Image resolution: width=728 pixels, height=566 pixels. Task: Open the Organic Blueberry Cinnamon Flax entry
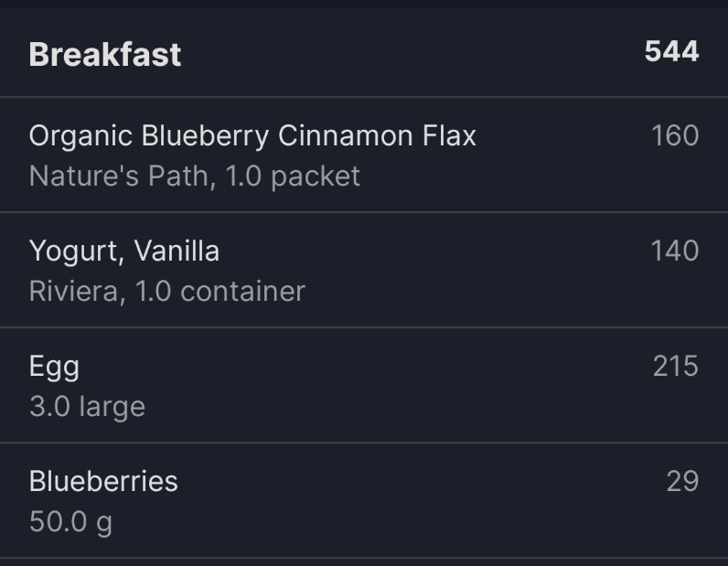coord(252,136)
